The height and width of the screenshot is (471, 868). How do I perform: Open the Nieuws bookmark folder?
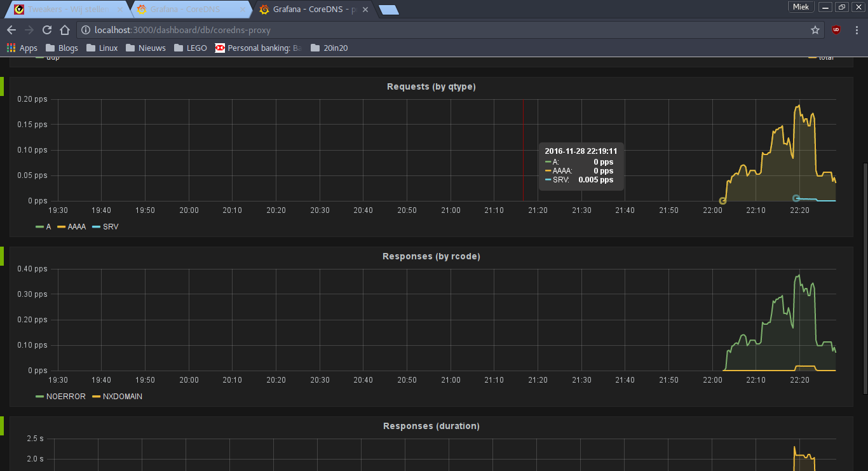[146, 48]
